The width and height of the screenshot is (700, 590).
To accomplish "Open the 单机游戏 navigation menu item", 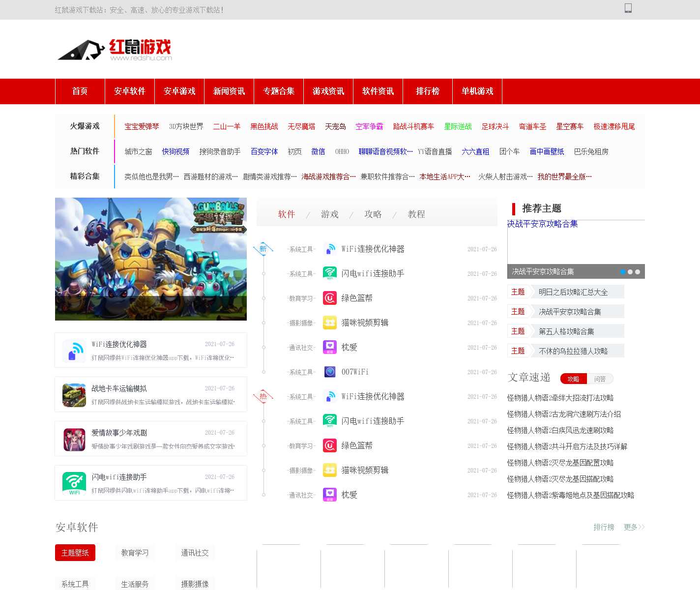I will pyautogui.click(x=477, y=91).
